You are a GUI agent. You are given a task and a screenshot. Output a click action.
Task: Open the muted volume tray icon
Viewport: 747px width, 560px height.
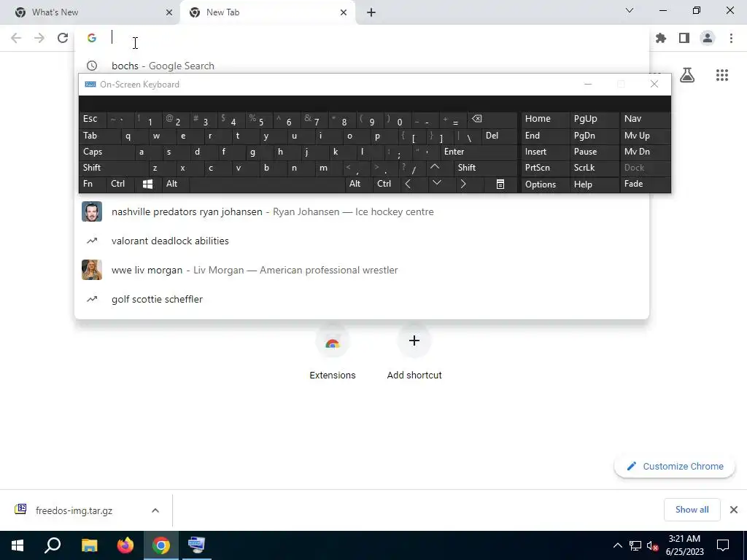pos(653,545)
